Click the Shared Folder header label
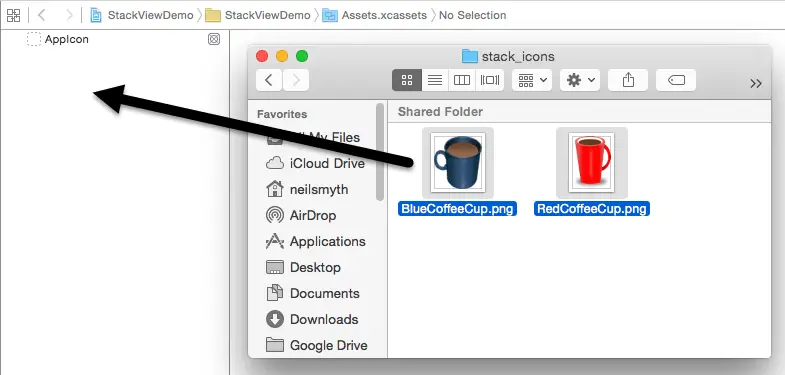 pyautogui.click(x=440, y=112)
